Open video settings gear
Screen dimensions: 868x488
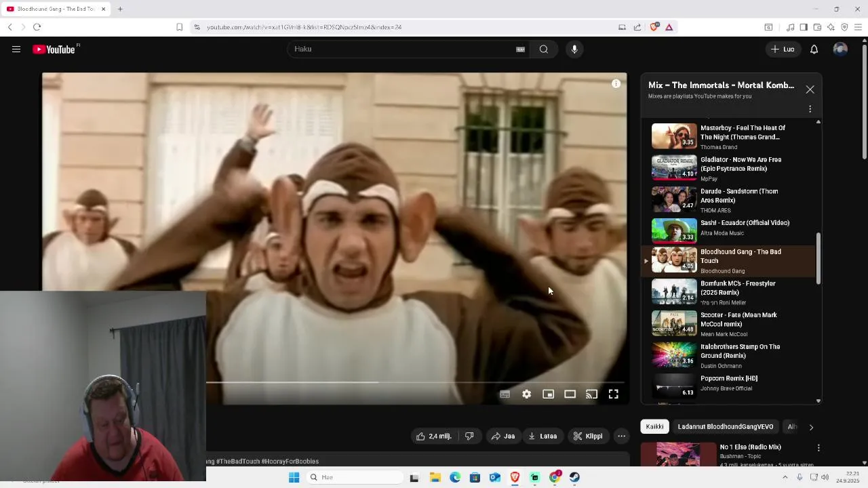coord(527,394)
